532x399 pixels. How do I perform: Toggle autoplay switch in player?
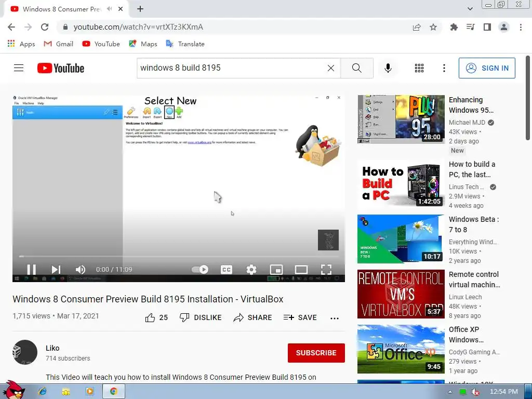point(200,270)
